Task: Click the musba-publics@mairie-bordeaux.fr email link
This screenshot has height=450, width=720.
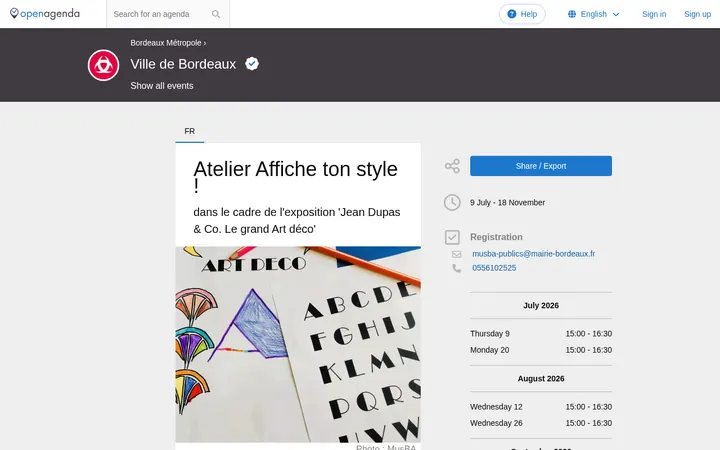Action: [x=533, y=253]
